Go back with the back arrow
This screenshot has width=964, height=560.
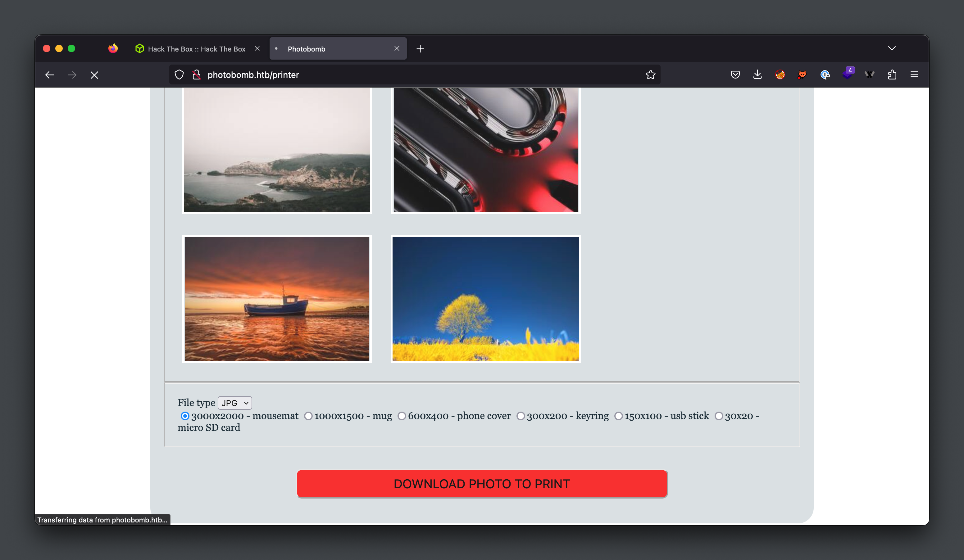(x=50, y=75)
